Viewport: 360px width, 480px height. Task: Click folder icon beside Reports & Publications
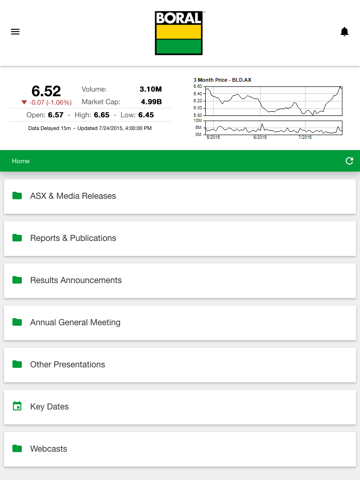pos(17,238)
